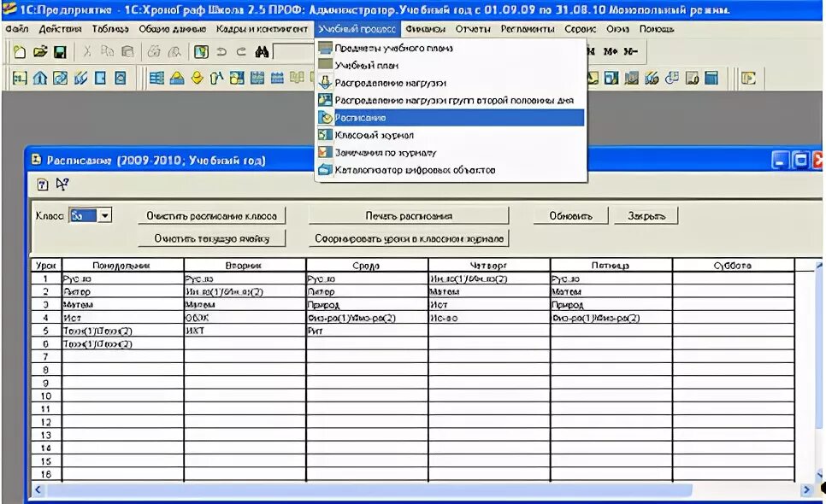
Task: Select Предметы учебного плана menu entry
Action: [x=451, y=48]
